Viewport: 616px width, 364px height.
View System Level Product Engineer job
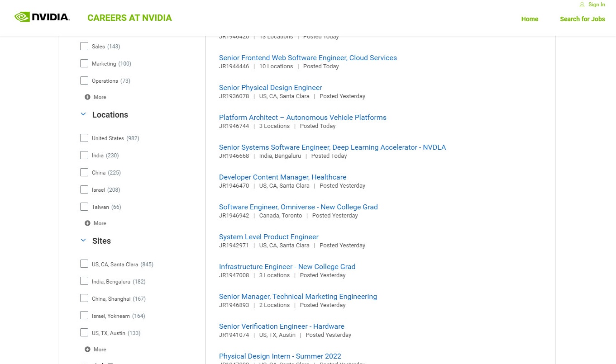pos(268,237)
